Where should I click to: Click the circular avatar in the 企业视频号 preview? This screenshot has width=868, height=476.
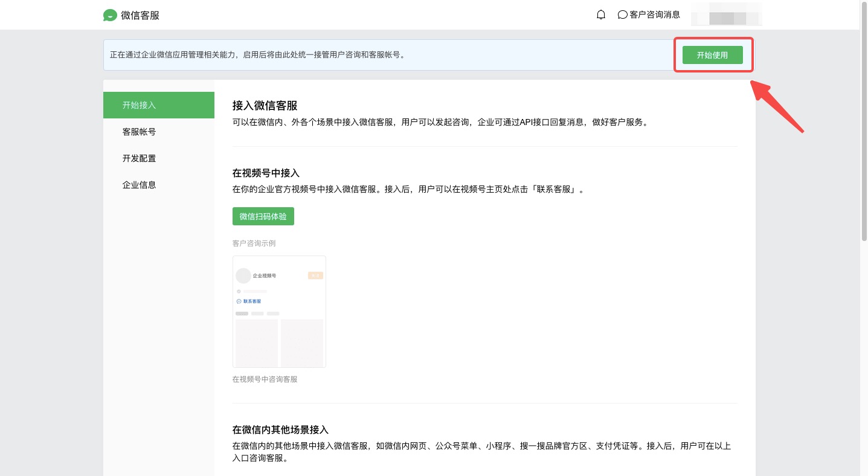click(x=243, y=275)
